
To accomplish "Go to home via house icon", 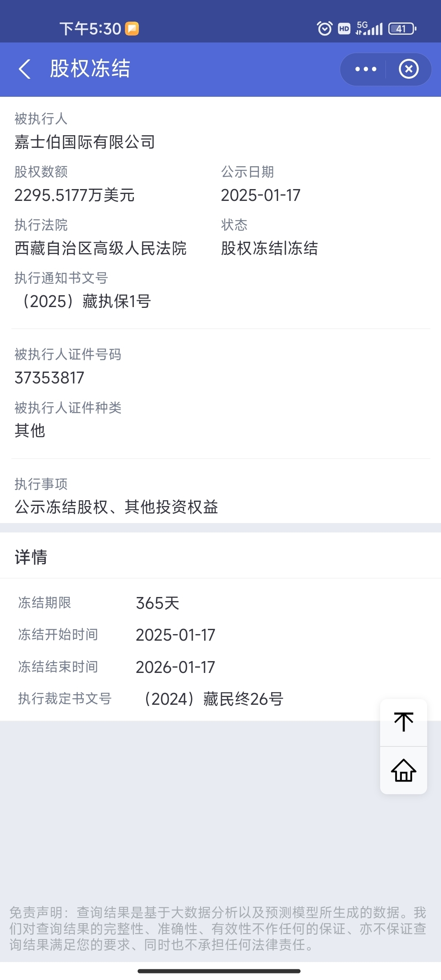I will [403, 771].
